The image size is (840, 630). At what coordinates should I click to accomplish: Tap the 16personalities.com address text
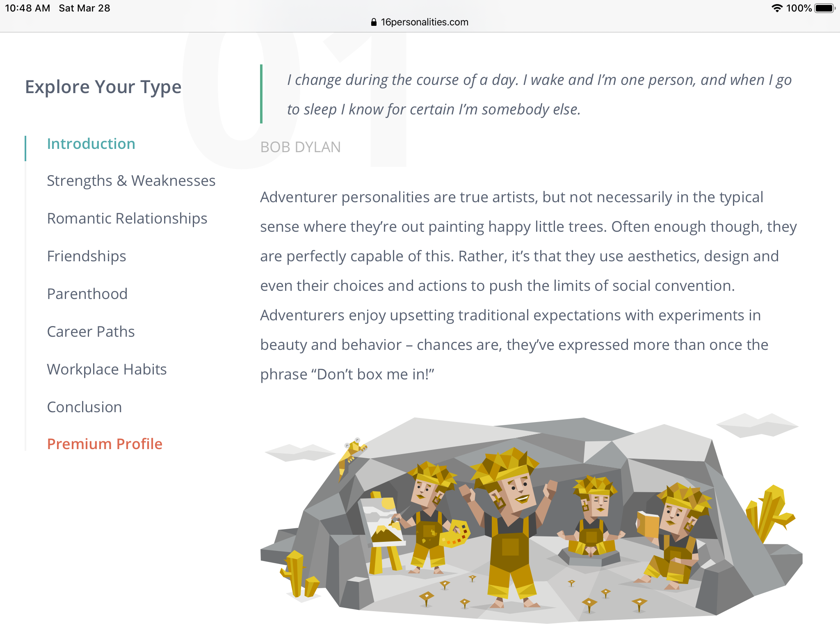[425, 22]
